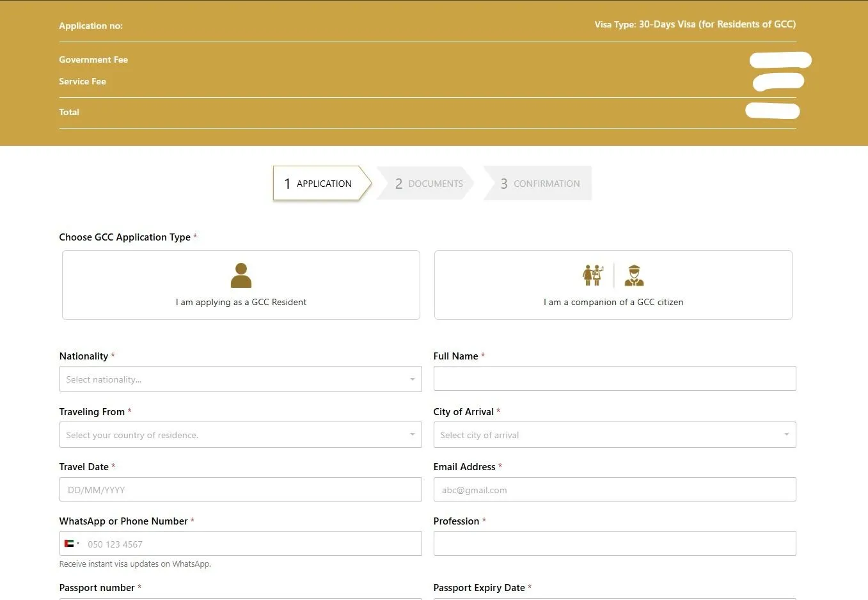Click the City of Arrival dropdown arrow
Image resolution: width=868 pixels, height=600 pixels.
pos(786,435)
